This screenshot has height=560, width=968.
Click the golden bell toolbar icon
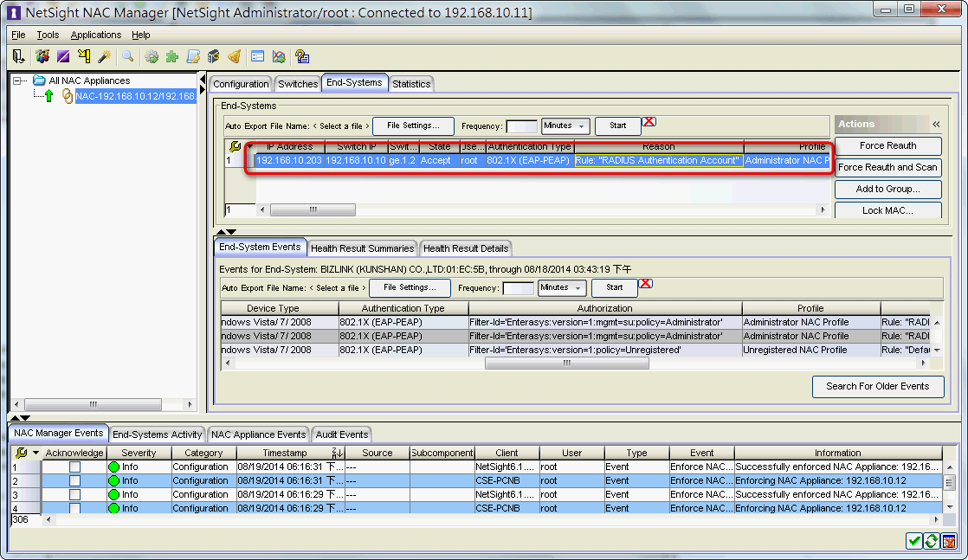point(234,57)
